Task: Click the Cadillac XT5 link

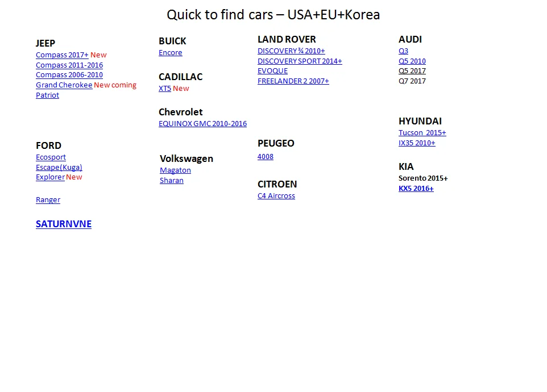Action: point(164,89)
